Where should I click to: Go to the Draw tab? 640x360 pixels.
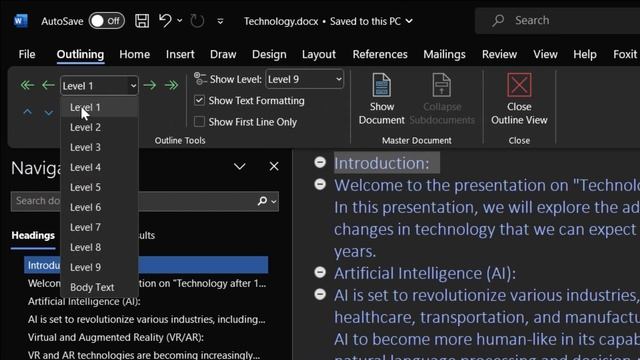(x=223, y=54)
